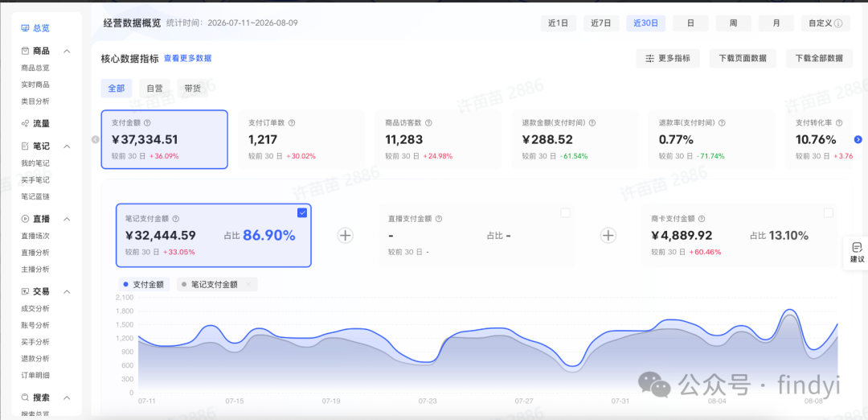This screenshot has width=868, height=420.
Task: Collapse the 搜索 sidebar section chevron
Action: (67, 397)
